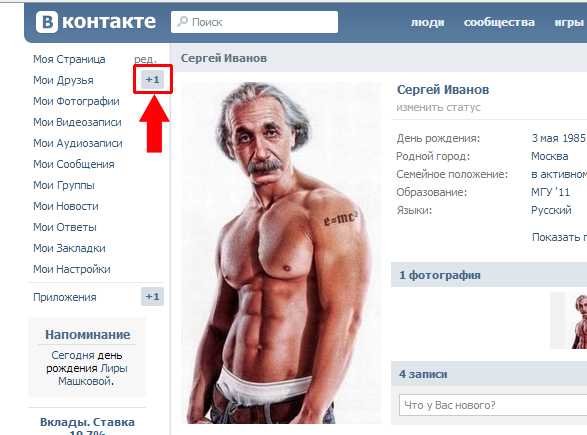Click the VKontakte logo icon
Screen dimensions: 587x435
click(x=47, y=22)
